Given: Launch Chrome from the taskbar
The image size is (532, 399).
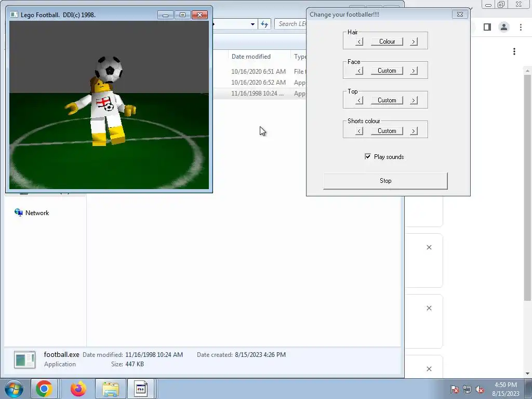Looking at the screenshot, I should (44, 389).
